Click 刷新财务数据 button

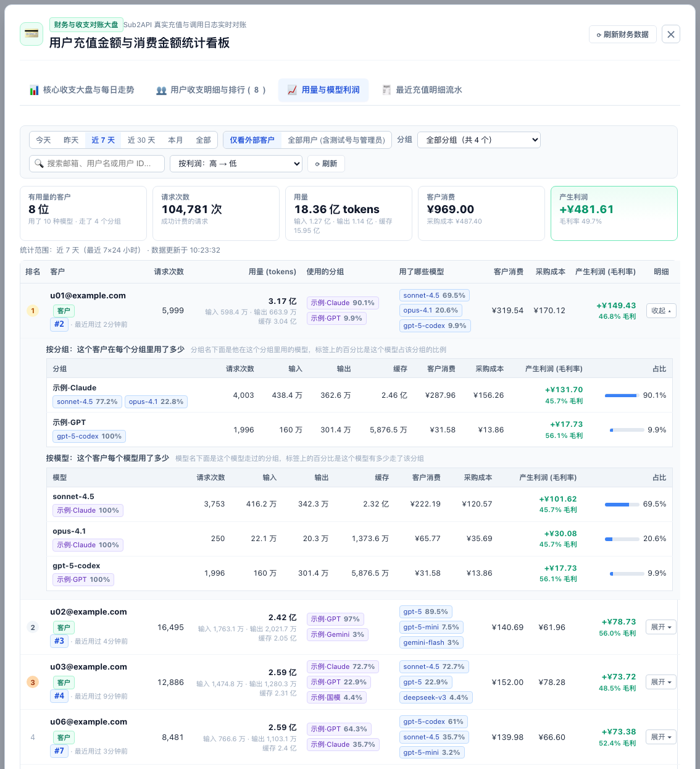(x=622, y=35)
